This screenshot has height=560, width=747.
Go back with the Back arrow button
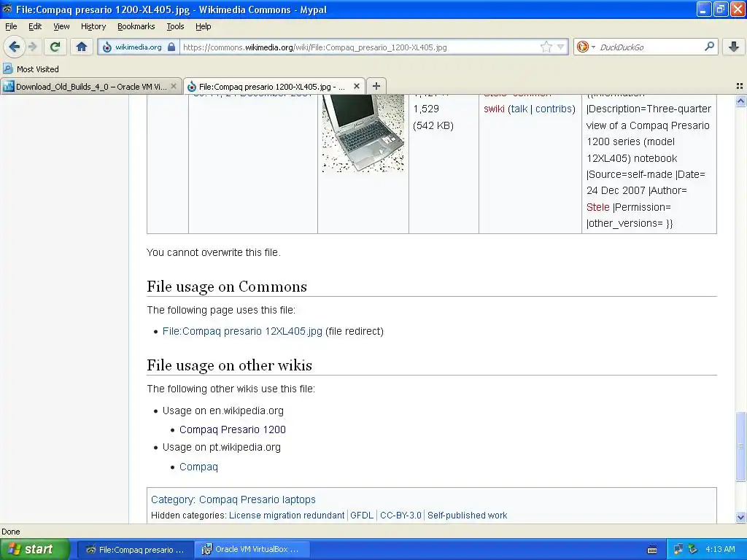point(14,47)
